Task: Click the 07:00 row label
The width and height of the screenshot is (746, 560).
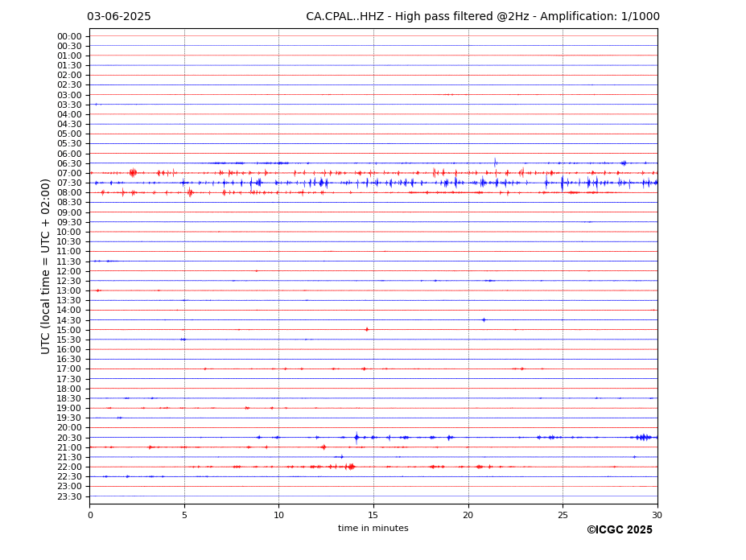Action: pyautogui.click(x=69, y=173)
